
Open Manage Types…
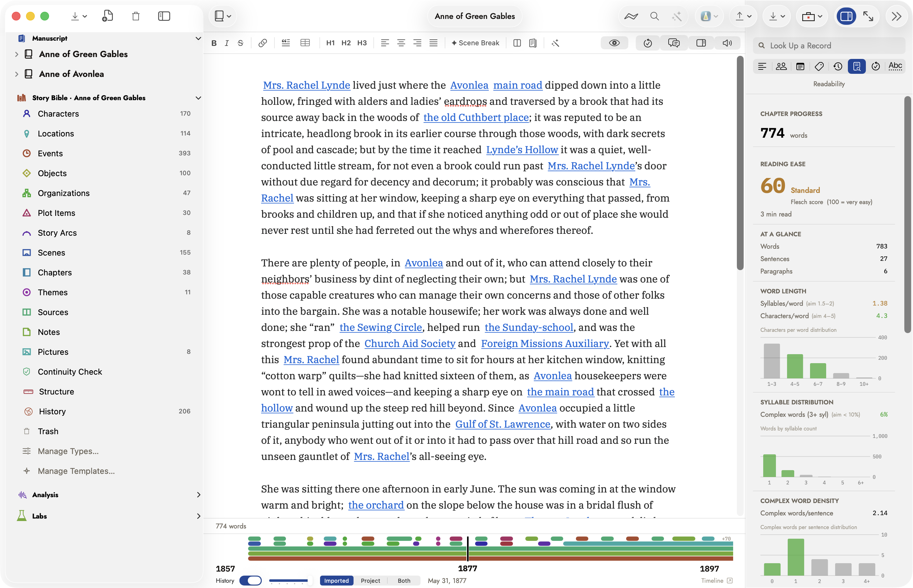68,451
